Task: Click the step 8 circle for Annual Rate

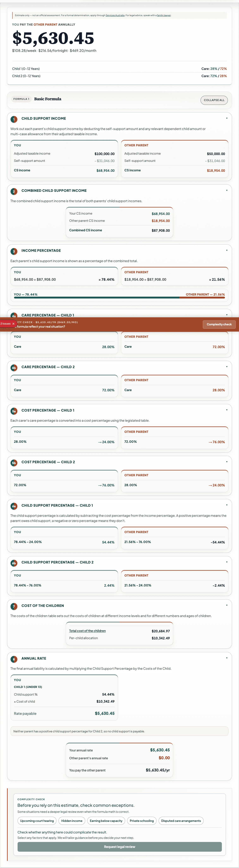Action: click(14, 659)
